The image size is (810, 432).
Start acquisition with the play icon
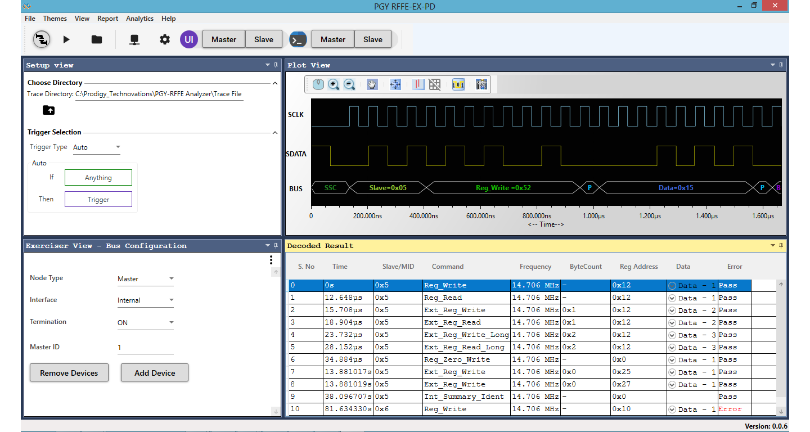[x=66, y=39]
